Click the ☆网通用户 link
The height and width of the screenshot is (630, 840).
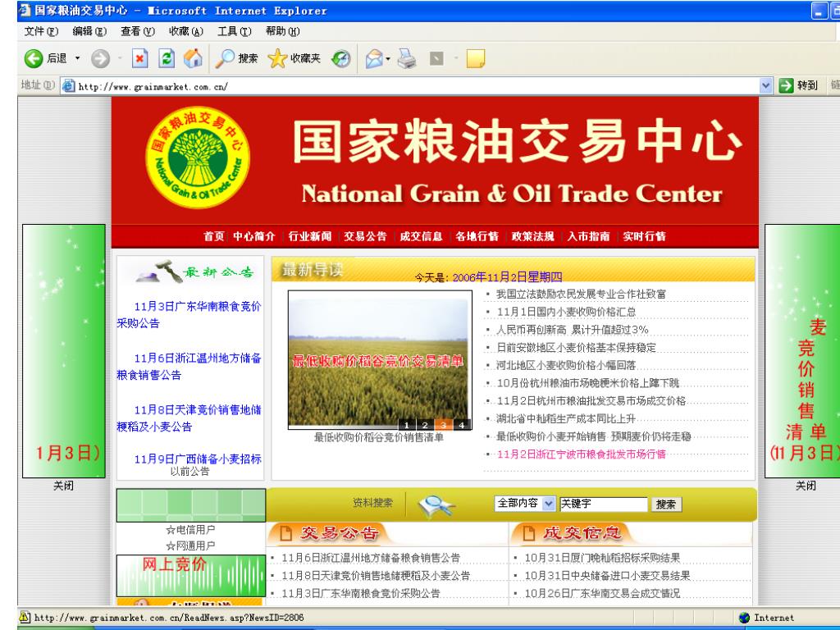coord(190,546)
